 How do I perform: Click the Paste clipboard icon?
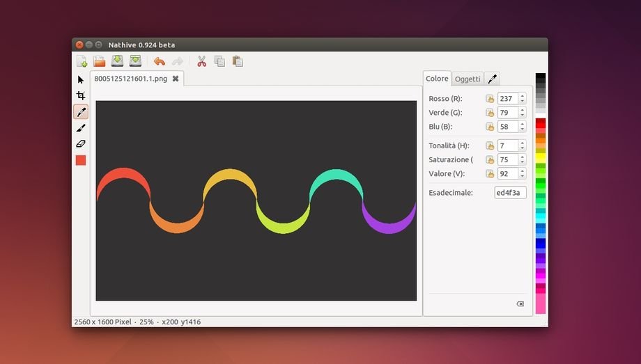238,61
